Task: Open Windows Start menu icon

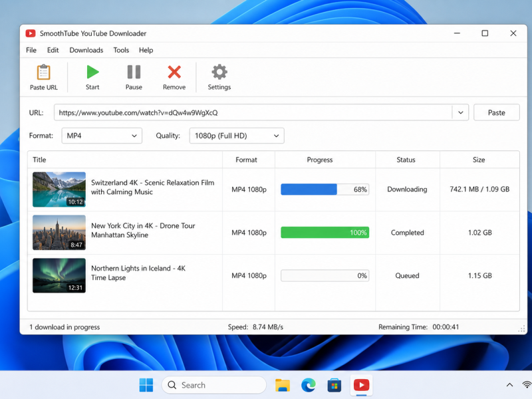Action: tap(146, 385)
